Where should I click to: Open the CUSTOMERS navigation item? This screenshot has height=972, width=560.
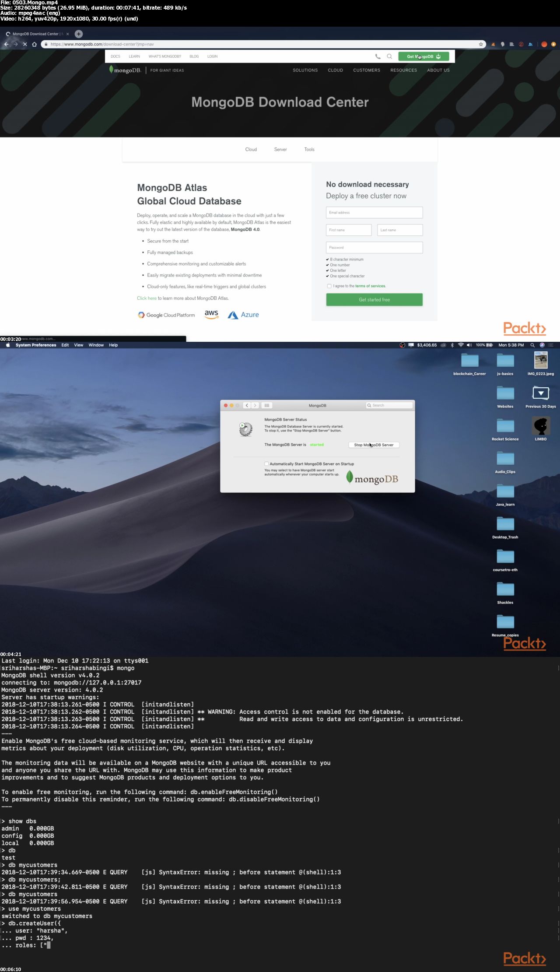[367, 70]
